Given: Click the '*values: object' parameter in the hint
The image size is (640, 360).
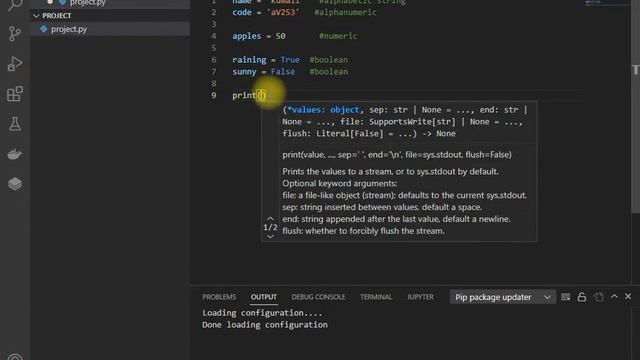Looking at the screenshot, I should point(323,110).
